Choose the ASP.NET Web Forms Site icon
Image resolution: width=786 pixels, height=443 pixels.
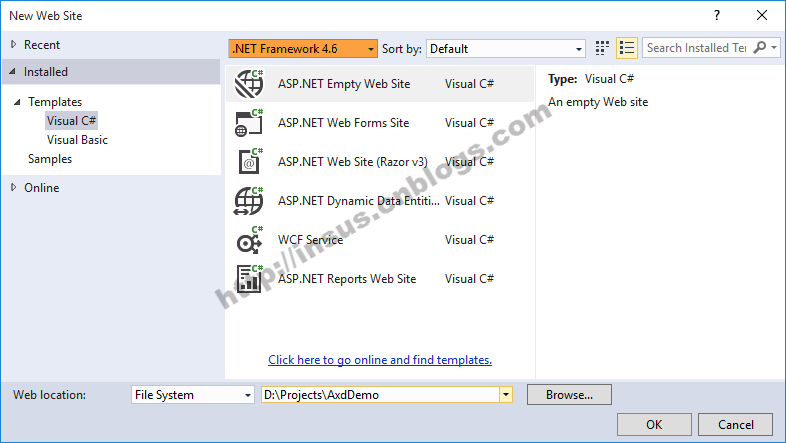tap(249, 123)
